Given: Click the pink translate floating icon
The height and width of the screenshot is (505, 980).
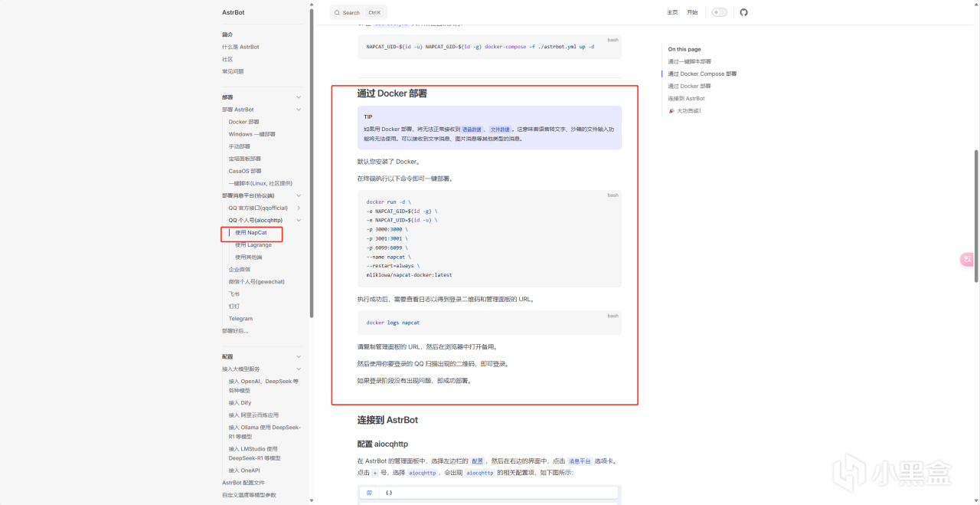Looking at the screenshot, I should (x=967, y=260).
